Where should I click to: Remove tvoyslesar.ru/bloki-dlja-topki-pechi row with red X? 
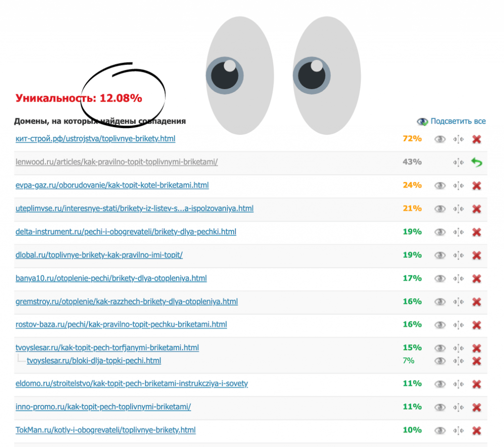(476, 361)
